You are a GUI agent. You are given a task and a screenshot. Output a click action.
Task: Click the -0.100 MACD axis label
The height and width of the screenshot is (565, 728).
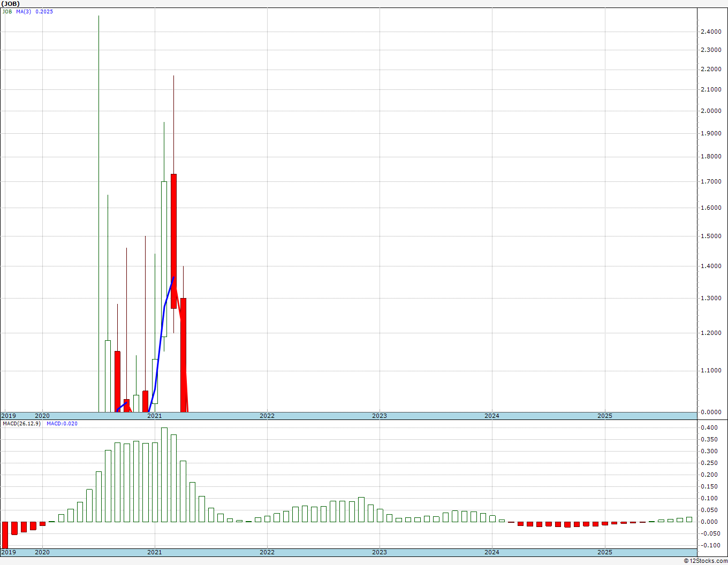coord(709,546)
